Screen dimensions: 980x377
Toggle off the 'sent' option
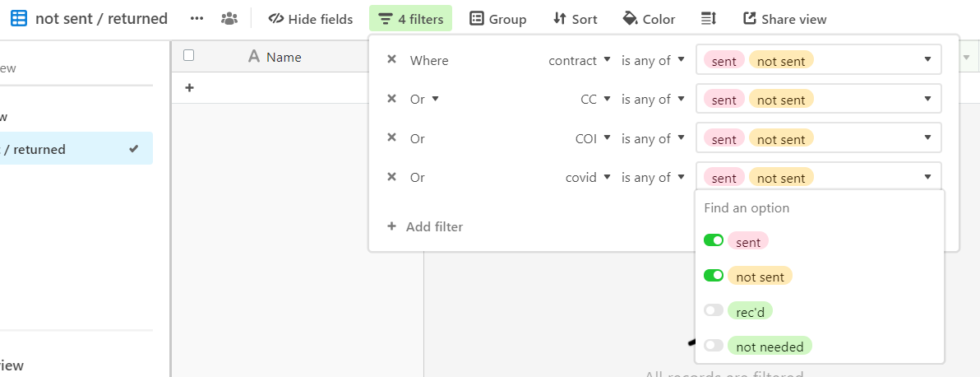(x=713, y=240)
